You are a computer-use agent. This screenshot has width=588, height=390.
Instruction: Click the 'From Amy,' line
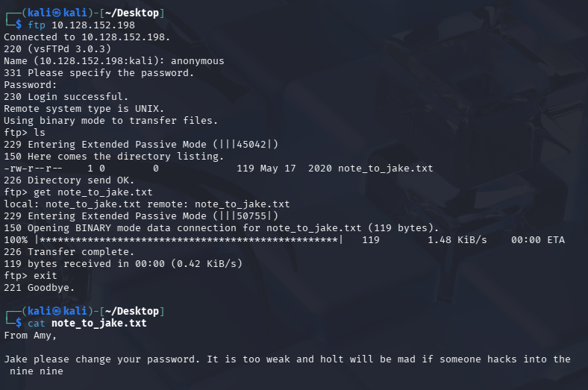coord(30,336)
